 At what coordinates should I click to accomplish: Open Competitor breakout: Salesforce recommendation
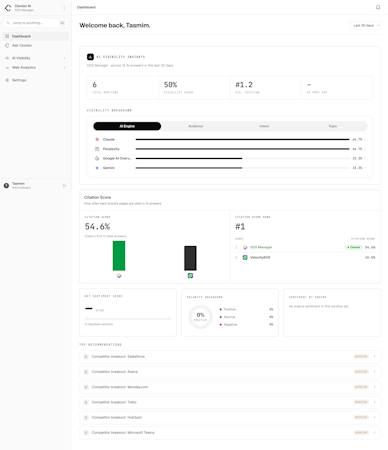click(230, 357)
